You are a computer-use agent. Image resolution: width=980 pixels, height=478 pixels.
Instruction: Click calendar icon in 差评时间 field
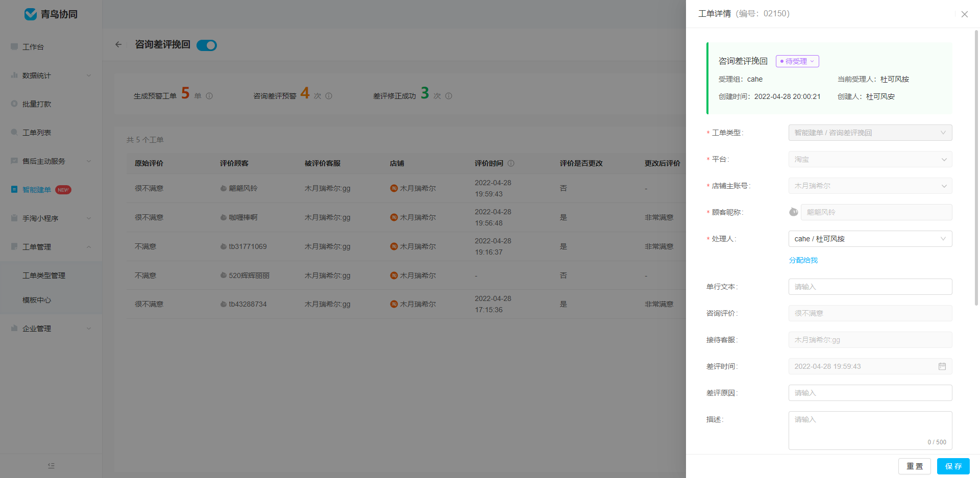pos(942,366)
